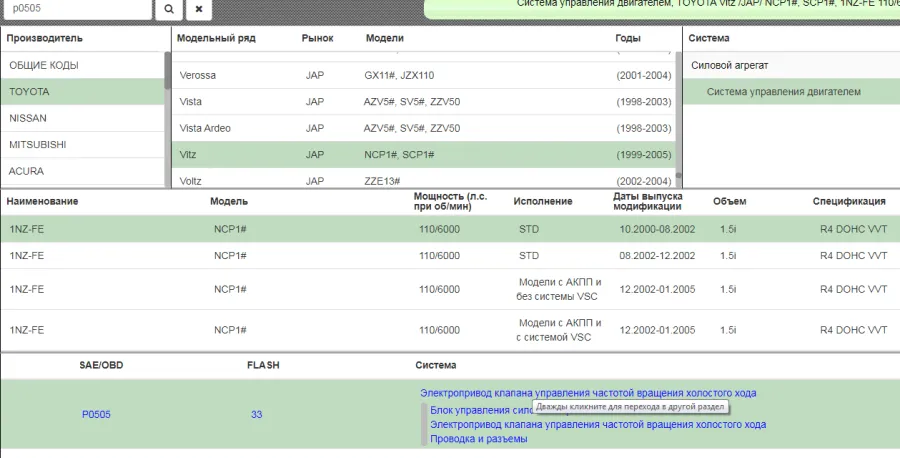Screen dimensions: 900x458
Task: Select engine row без системы VSC
Action: click(450, 289)
